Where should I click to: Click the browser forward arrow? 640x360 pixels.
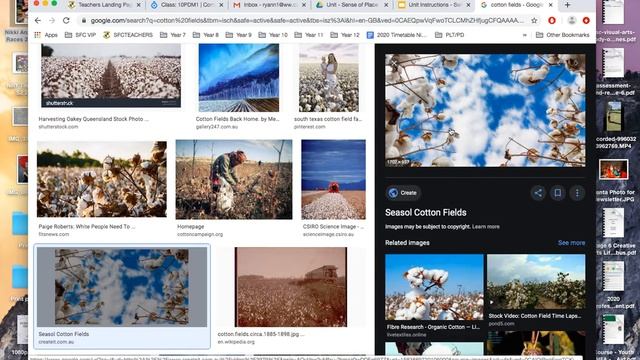[x=52, y=20]
